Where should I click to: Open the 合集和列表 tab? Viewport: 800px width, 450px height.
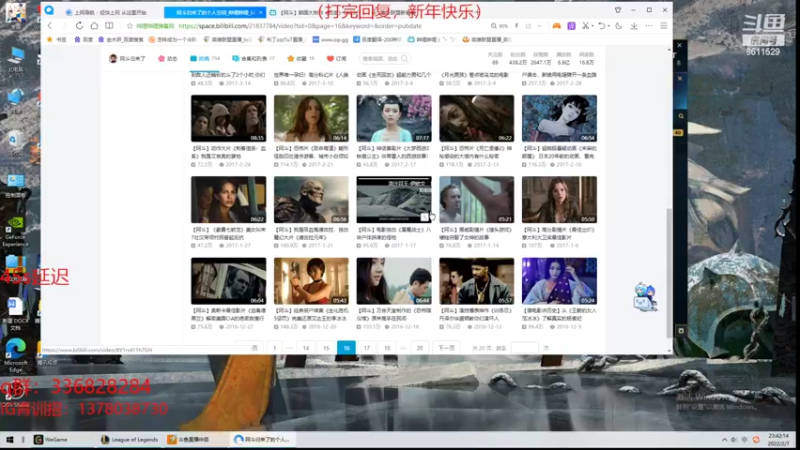253,59
